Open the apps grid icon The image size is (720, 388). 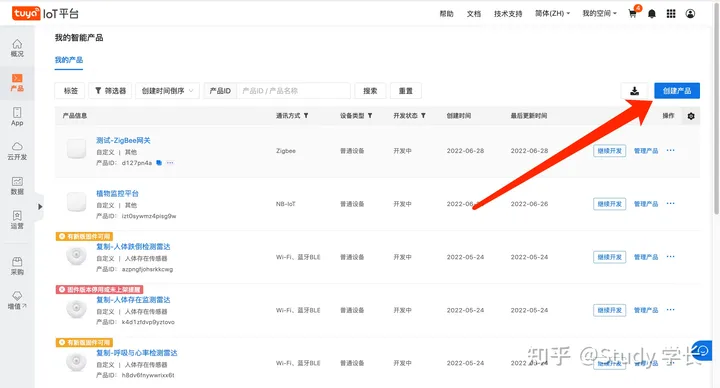671,14
